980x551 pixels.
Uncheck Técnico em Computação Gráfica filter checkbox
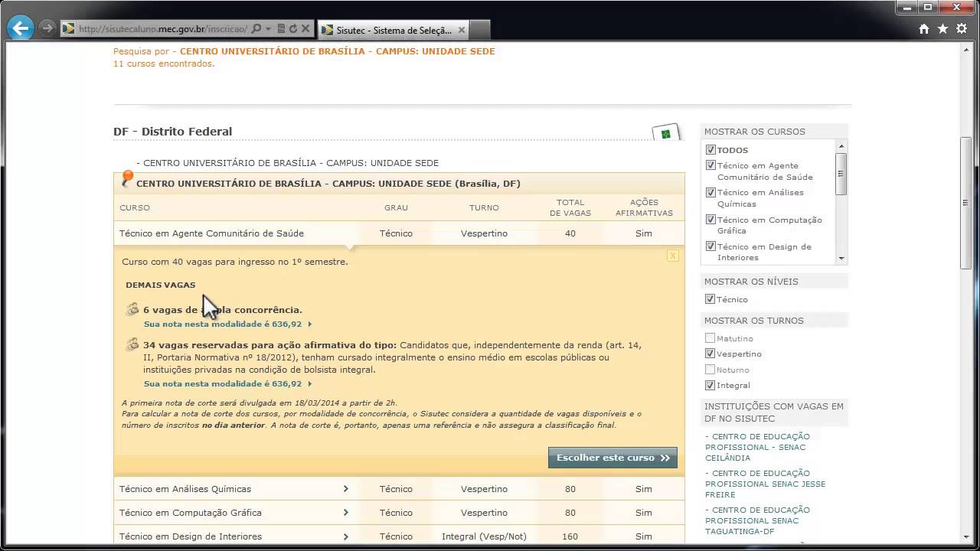click(x=710, y=220)
